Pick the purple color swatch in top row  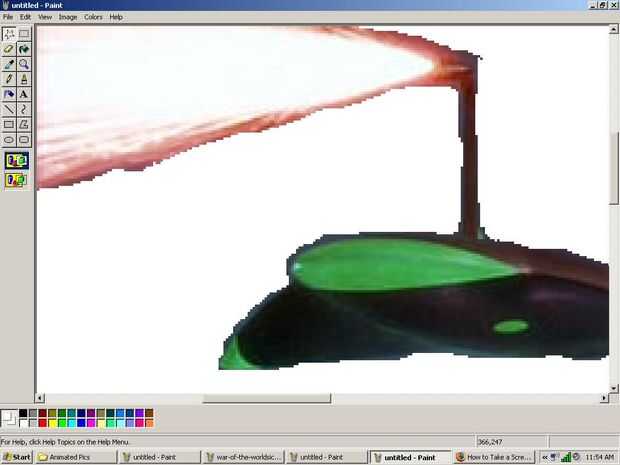(91, 413)
